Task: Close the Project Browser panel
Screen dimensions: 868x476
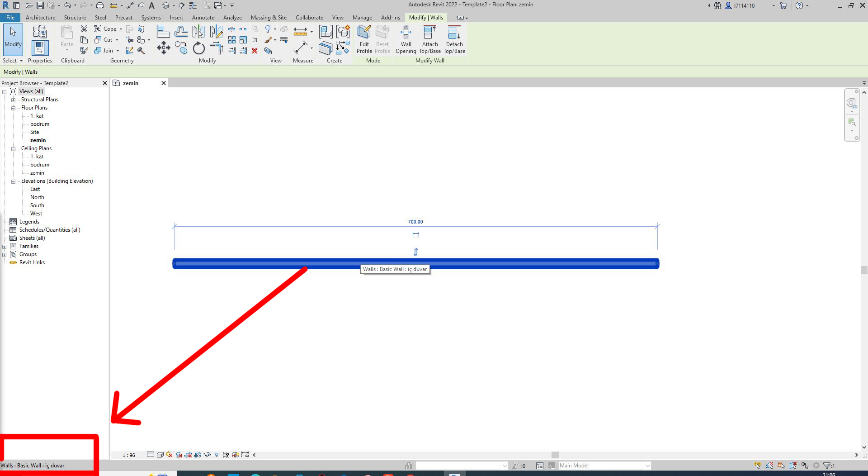Action: [x=105, y=83]
